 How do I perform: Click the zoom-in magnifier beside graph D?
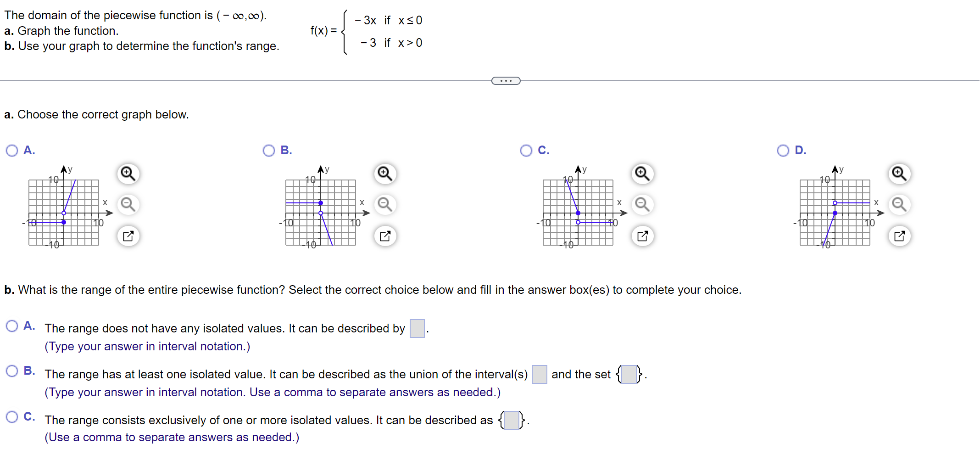click(899, 174)
